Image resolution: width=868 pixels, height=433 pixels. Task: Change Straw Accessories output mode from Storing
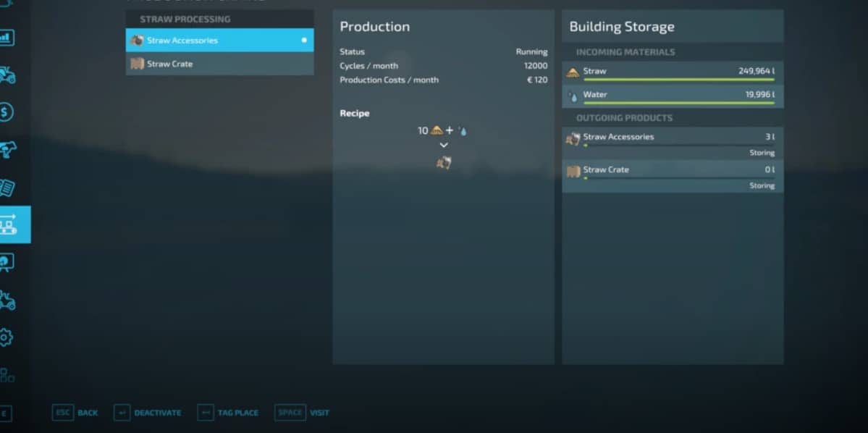[x=762, y=153]
